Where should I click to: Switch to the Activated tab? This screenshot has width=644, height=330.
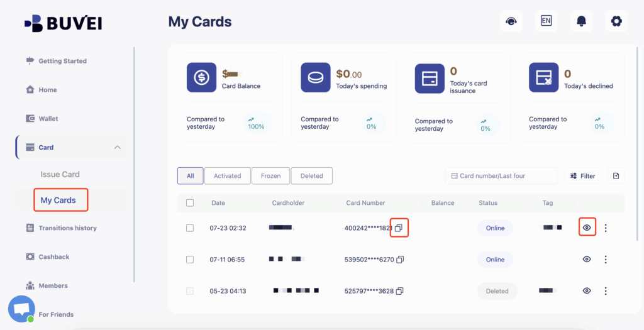point(227,176)
